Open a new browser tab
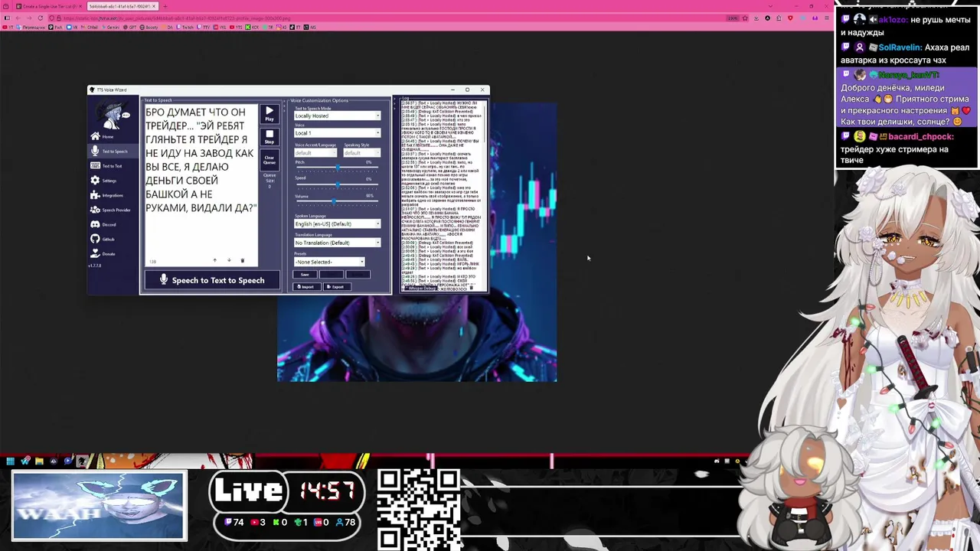 pos(165,6)
